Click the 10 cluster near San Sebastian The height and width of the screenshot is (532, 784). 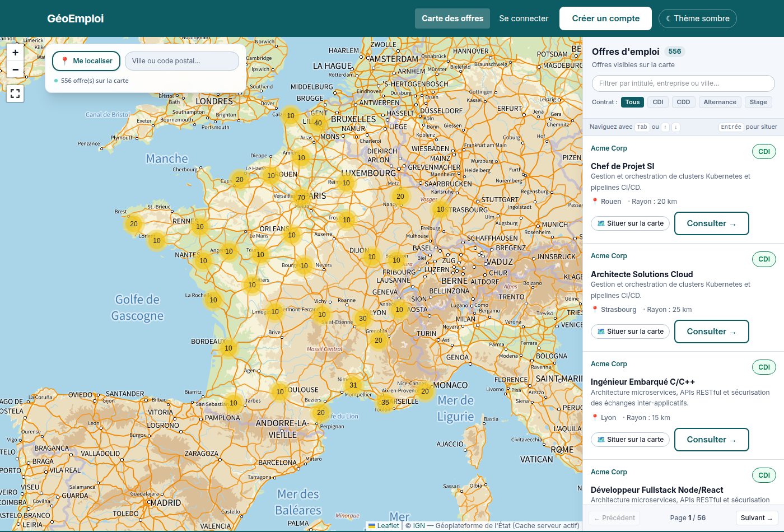234,403
